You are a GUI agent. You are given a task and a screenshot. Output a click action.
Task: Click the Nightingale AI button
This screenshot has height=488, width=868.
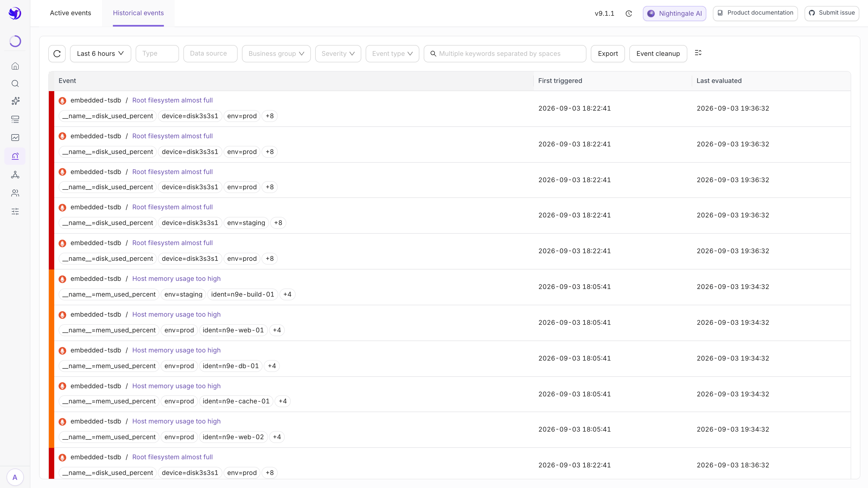(674, 14)
